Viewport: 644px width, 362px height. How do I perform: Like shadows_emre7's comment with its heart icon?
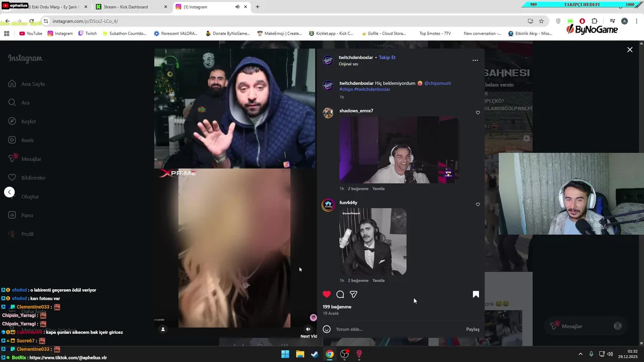coord(478,113)
